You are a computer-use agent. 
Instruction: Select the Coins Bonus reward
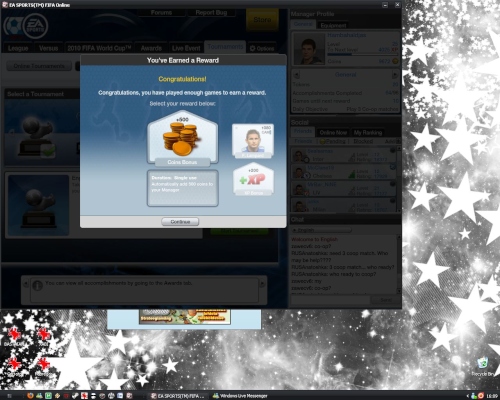click(x=182, y=138)
